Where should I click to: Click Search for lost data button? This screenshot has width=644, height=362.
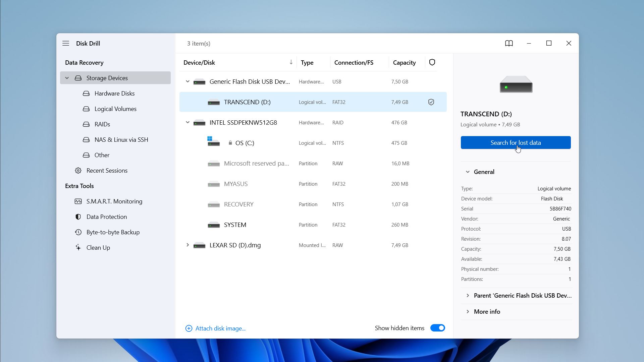516,142
